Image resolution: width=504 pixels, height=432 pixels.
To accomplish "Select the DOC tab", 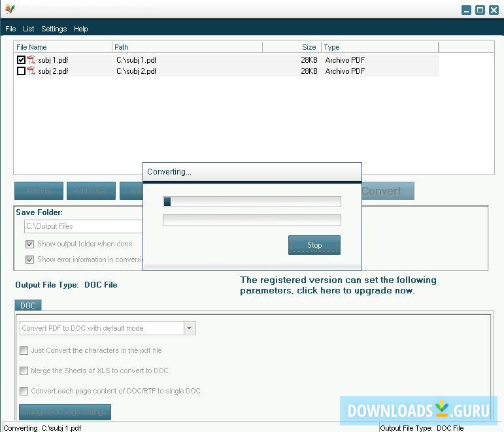I will [x=28, y=305].
